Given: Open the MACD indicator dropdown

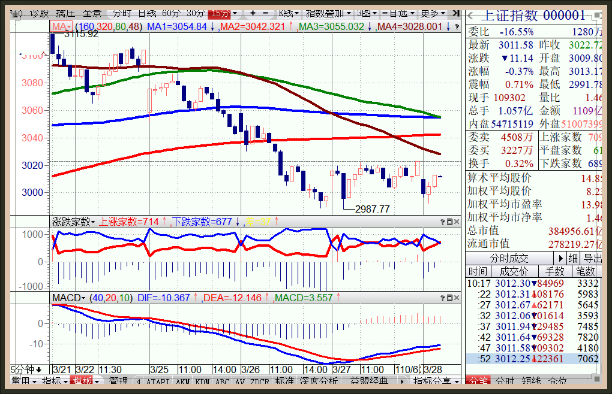Looking at the screenshot, I should tap(69, 298).
